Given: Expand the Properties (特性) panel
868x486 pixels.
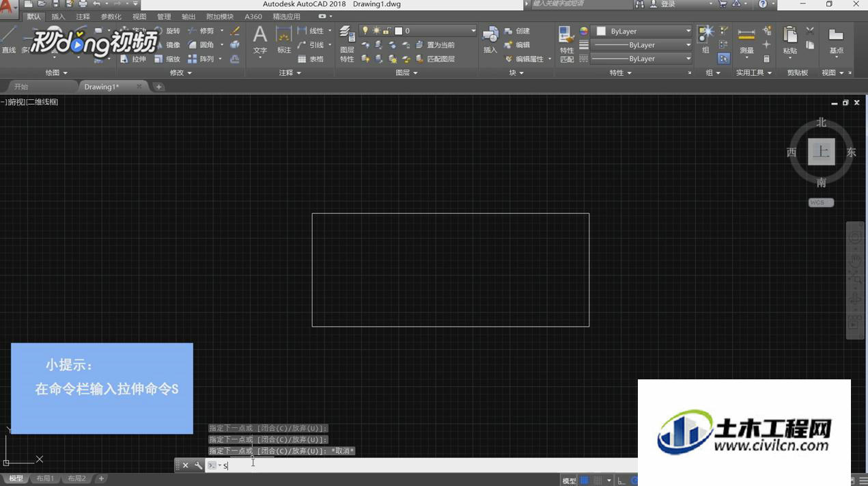Looking at the screenshot, I should (x=620, y=72).
